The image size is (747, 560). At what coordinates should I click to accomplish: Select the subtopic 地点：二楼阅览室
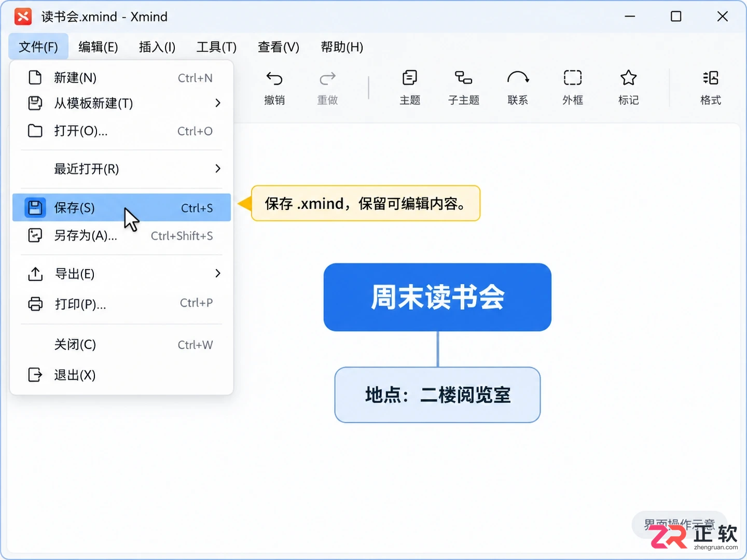[x=437, y=395]
